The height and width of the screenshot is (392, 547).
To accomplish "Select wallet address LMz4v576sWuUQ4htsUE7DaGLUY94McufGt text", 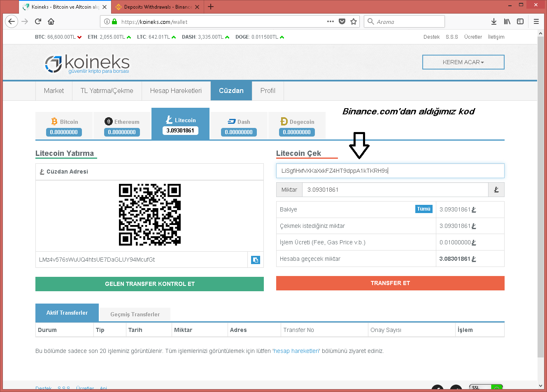I will click(x=97, y=260).
